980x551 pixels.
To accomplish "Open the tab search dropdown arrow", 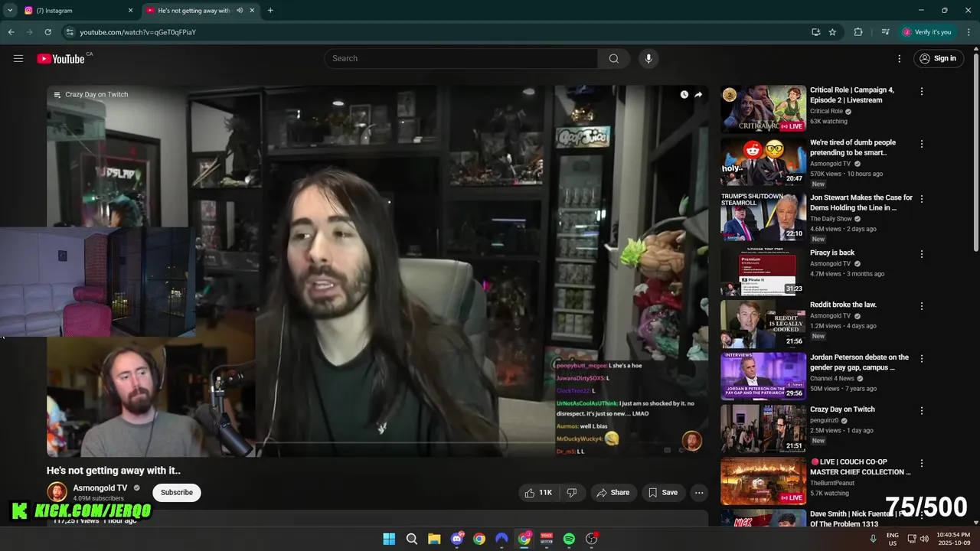I will [x=10, y=11].
